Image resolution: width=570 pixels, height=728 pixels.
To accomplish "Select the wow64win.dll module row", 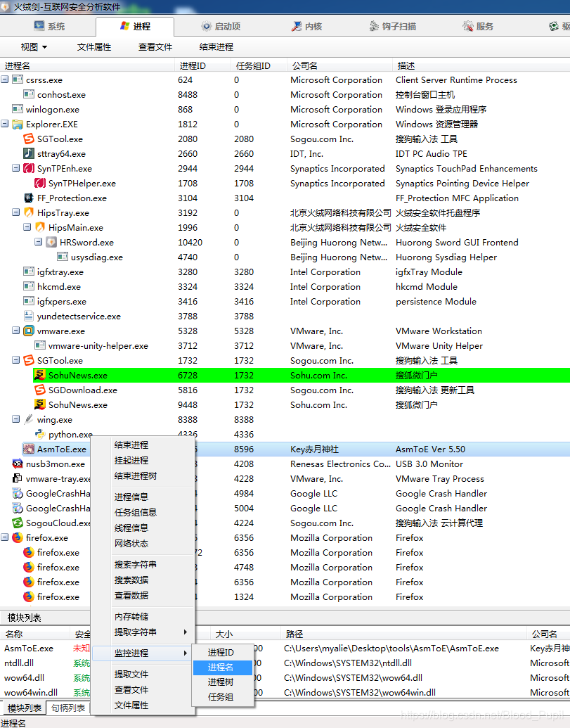I will click(x=285, y=692).
